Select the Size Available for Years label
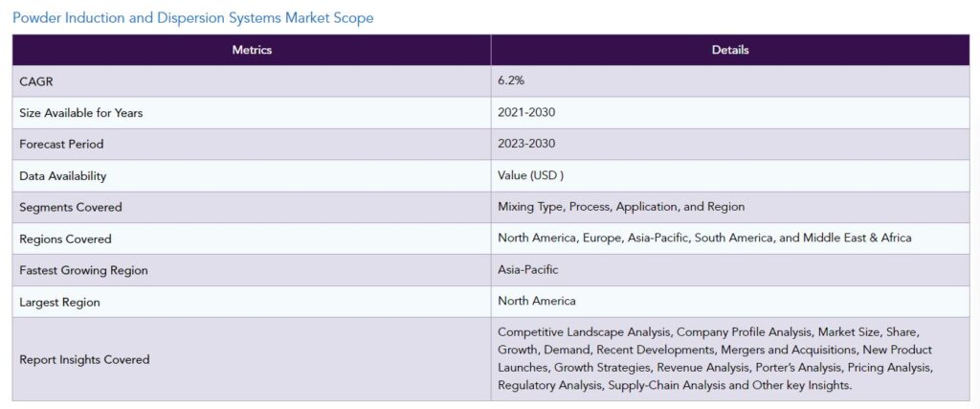 (x=81, y=113)
